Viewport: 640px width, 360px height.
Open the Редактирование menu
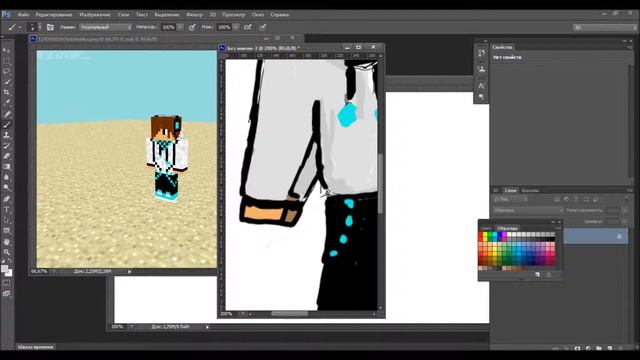(x=53, y=15)
